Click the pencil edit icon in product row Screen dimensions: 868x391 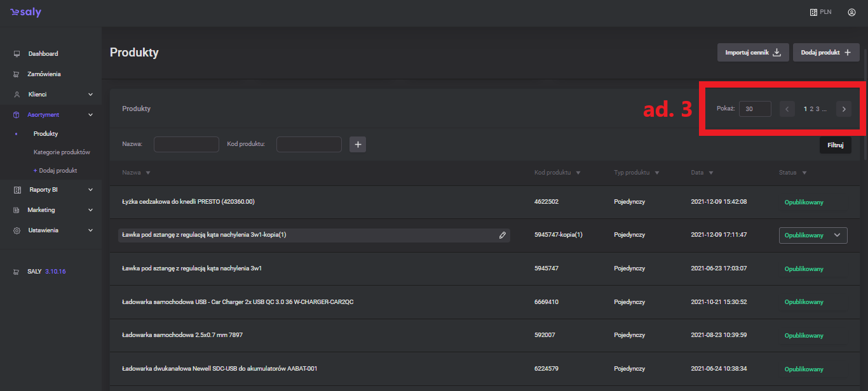[503, 235]
